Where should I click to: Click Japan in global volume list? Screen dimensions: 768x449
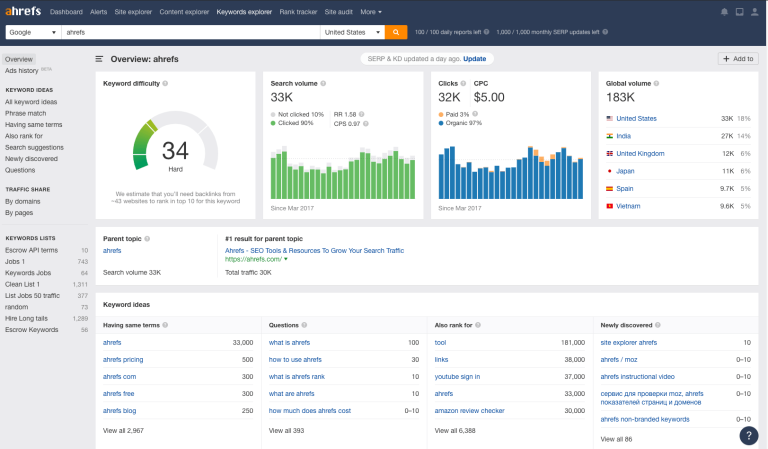click(x=625, y=171)
